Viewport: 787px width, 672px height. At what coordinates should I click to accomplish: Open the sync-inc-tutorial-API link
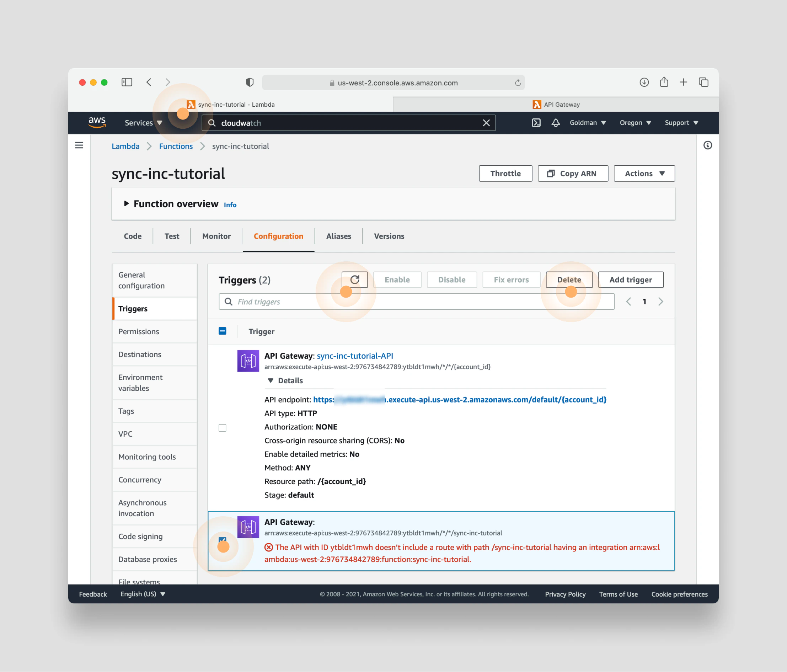click(355, 356)
